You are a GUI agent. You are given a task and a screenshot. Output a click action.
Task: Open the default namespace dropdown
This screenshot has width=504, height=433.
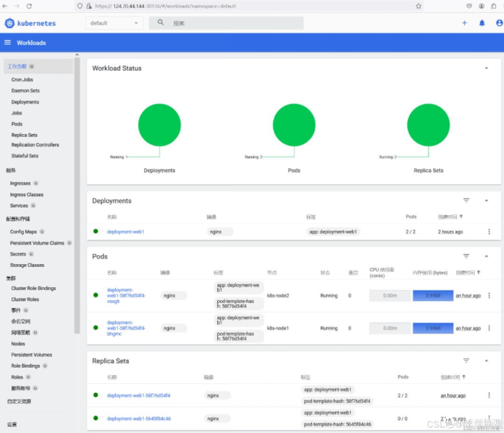[x=114, y=23]
